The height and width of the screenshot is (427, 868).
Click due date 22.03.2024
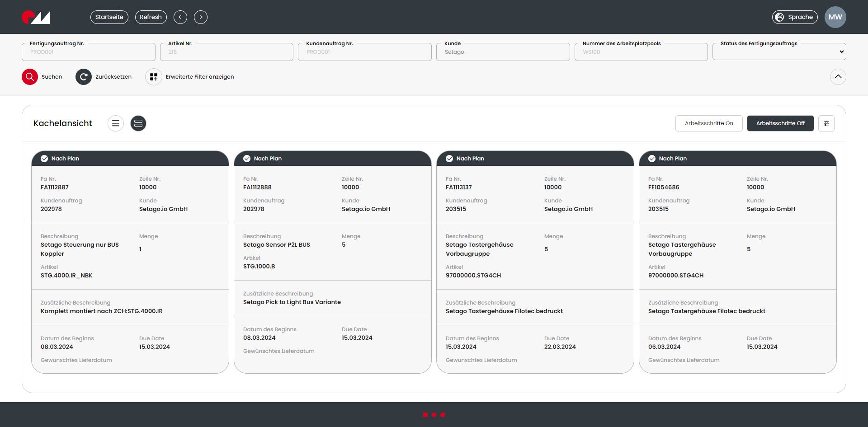click(560, 347)
